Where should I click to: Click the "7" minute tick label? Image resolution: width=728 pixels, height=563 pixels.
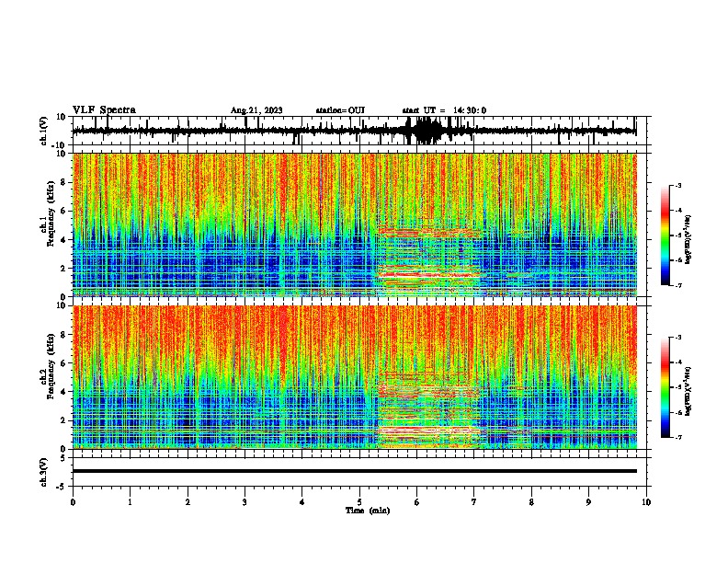(474, 502)
